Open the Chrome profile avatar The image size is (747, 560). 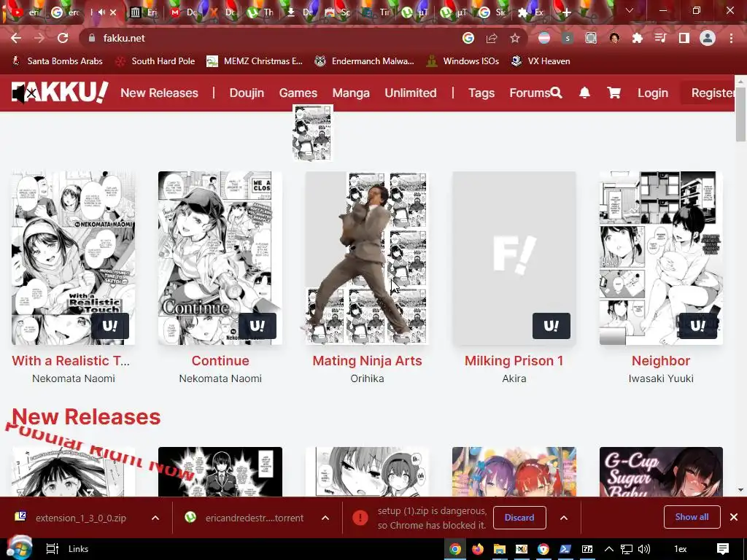708,38
